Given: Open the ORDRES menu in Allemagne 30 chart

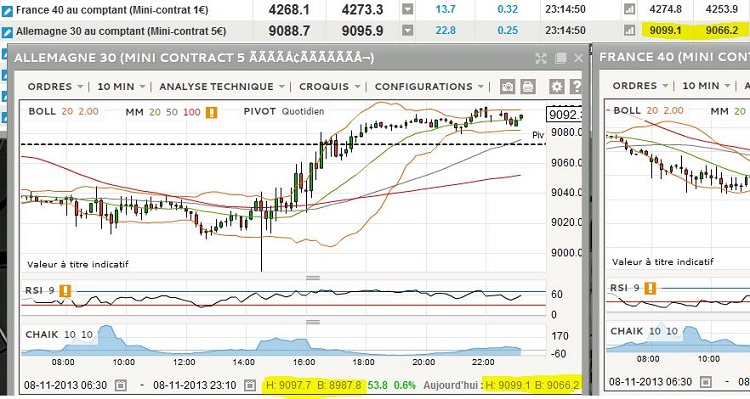Looking at the screenshot, I should [55, 87].
